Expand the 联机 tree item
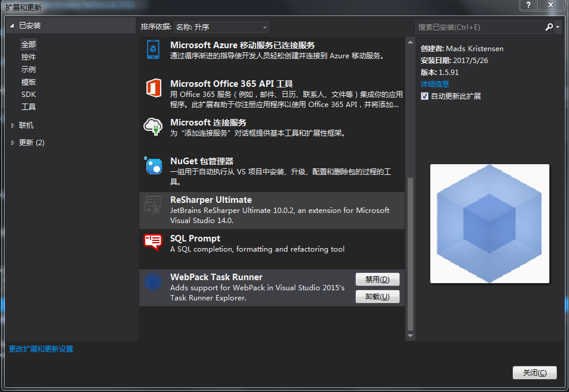The image size is (569, 392). [12, 126]
